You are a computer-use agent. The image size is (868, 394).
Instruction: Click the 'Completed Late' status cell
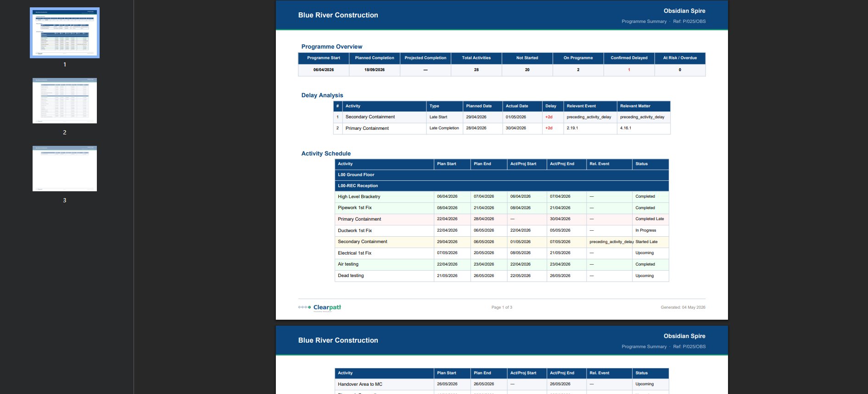pos(650,219)
